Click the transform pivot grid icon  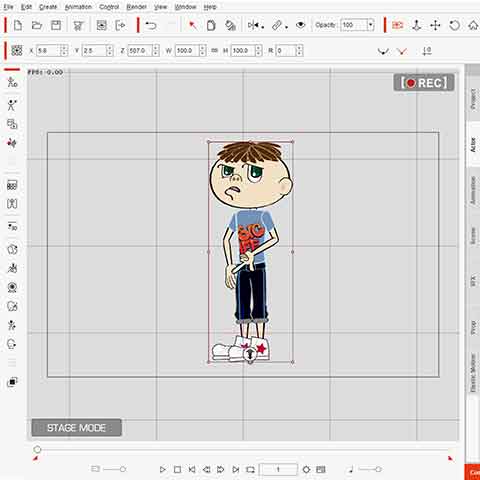point(17,51)
